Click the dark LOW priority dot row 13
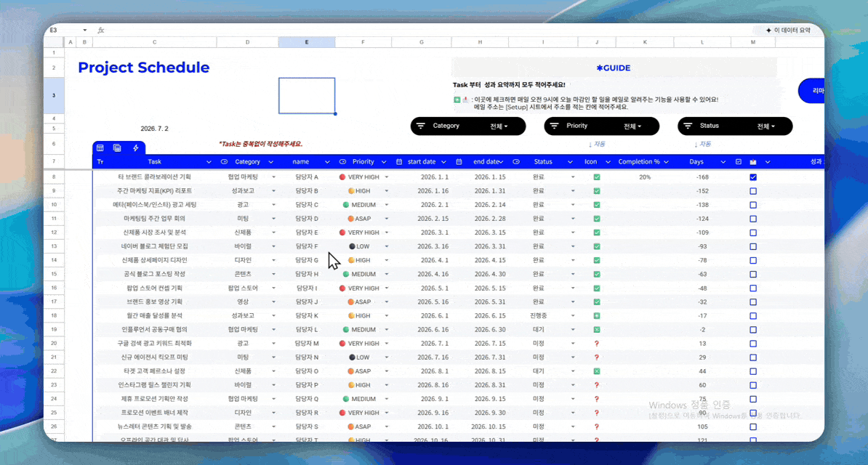The height and width of the screenshot is (465, 868). tap(352, 246)
